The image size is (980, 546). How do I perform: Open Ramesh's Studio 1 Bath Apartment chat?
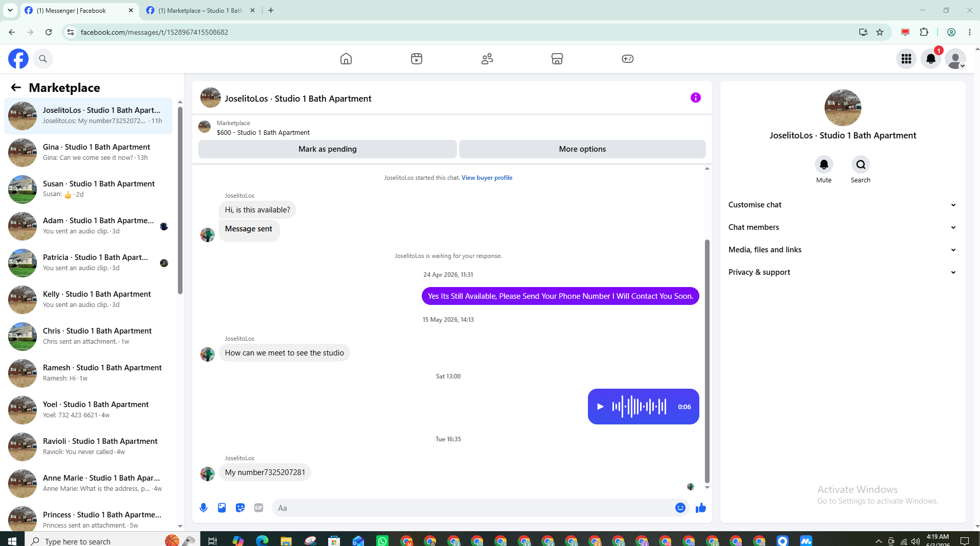pyautogui.click(x=88, y=373)
